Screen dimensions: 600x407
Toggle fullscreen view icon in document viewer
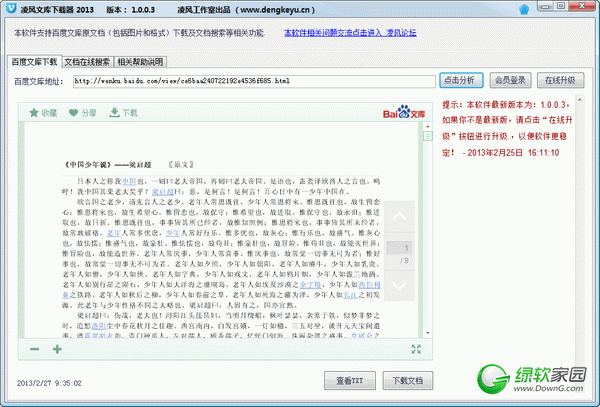point(416,349)
